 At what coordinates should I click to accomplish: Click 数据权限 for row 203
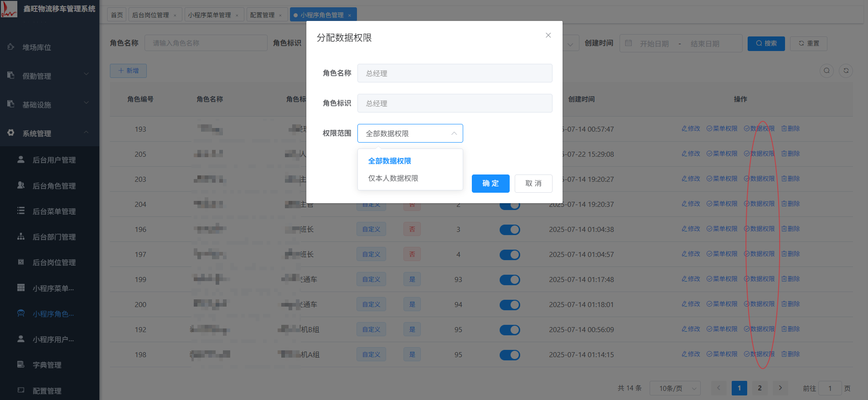tap(759, 179)
